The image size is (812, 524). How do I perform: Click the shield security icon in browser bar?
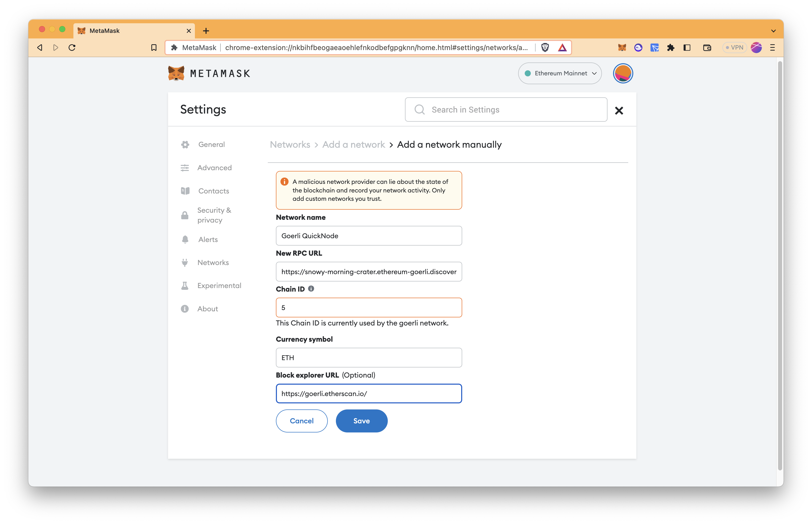(544, 47)
